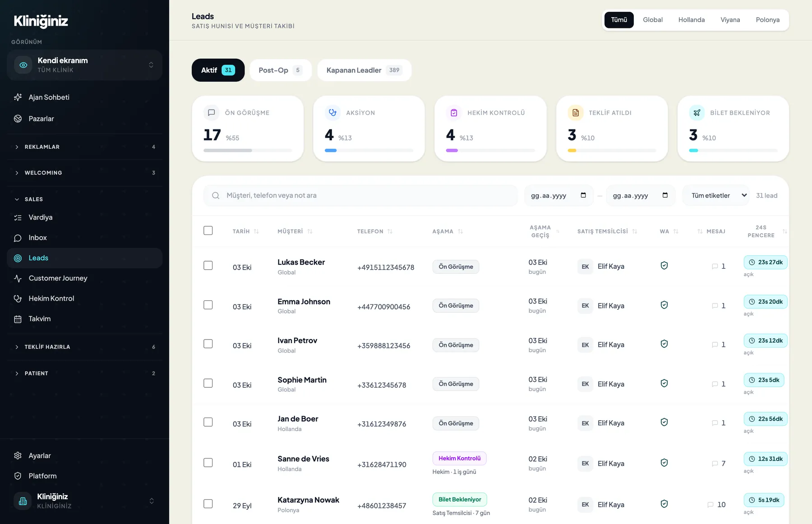This screenshot has width=812, height=524.
Task: Select Ivan Petrov row checkbox
Action: coord(208,344)
